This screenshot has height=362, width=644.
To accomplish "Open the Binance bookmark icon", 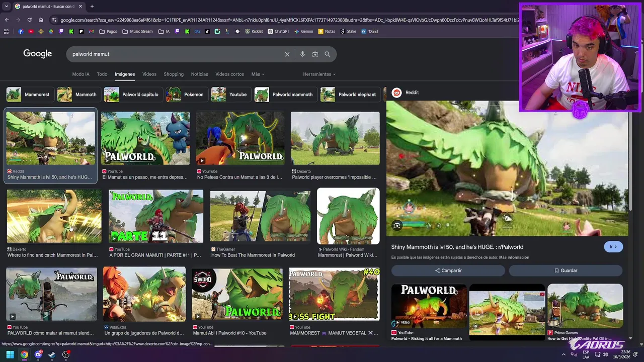I will (41, 31).
